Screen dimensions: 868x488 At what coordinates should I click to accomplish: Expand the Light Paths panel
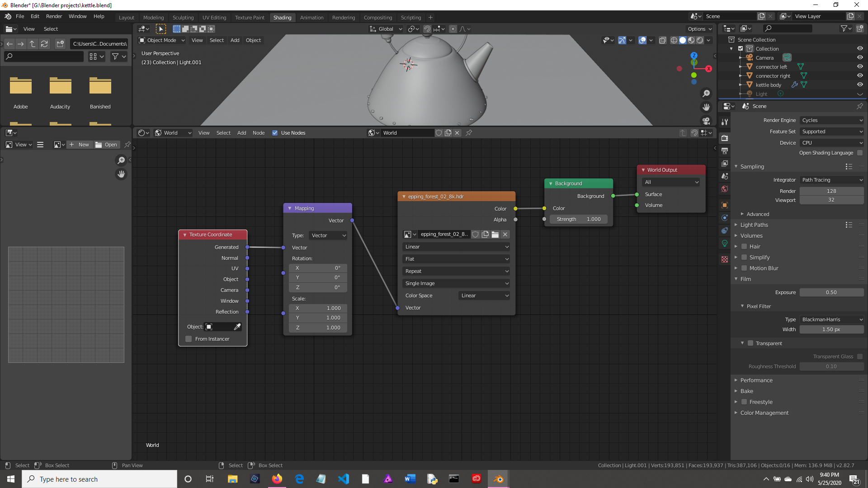(x=754, y=225)
